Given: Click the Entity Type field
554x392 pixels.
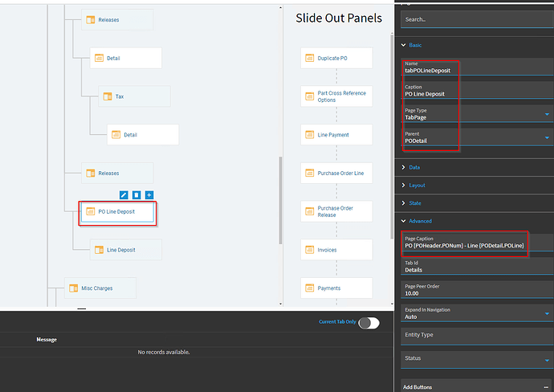Looking at the screenshot, I should [x=477, y=336].
